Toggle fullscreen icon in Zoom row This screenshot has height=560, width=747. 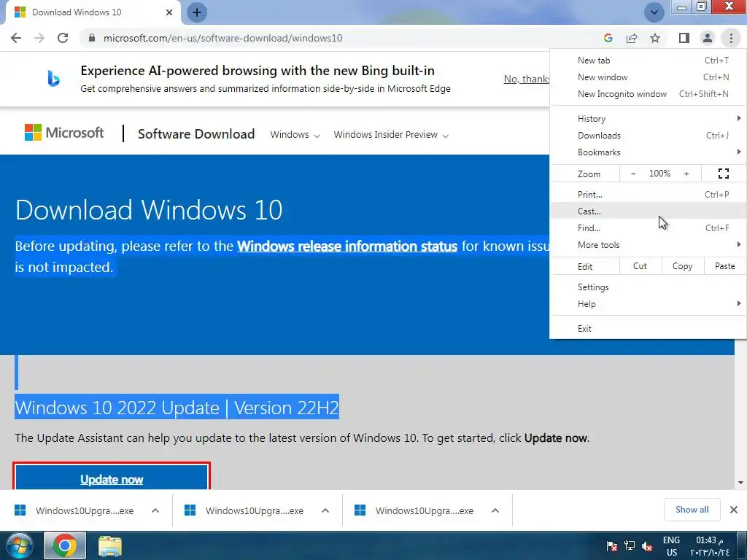click(x=723, y=174)
